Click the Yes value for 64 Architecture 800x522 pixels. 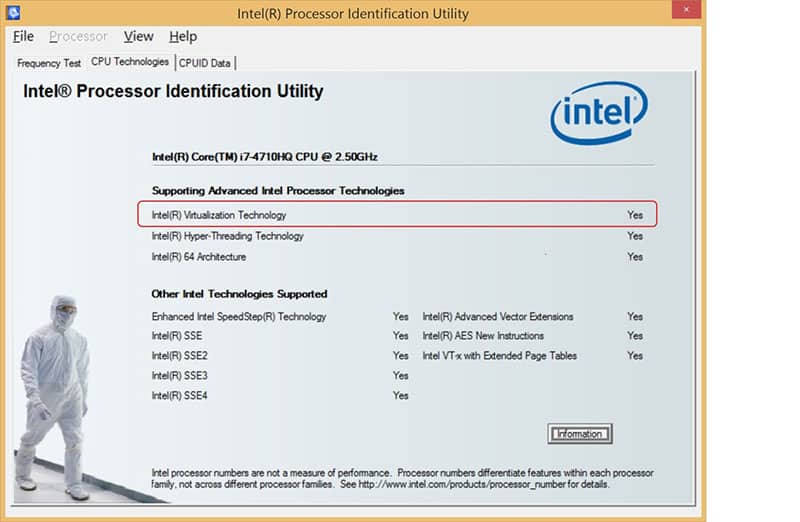coord(635,257)
